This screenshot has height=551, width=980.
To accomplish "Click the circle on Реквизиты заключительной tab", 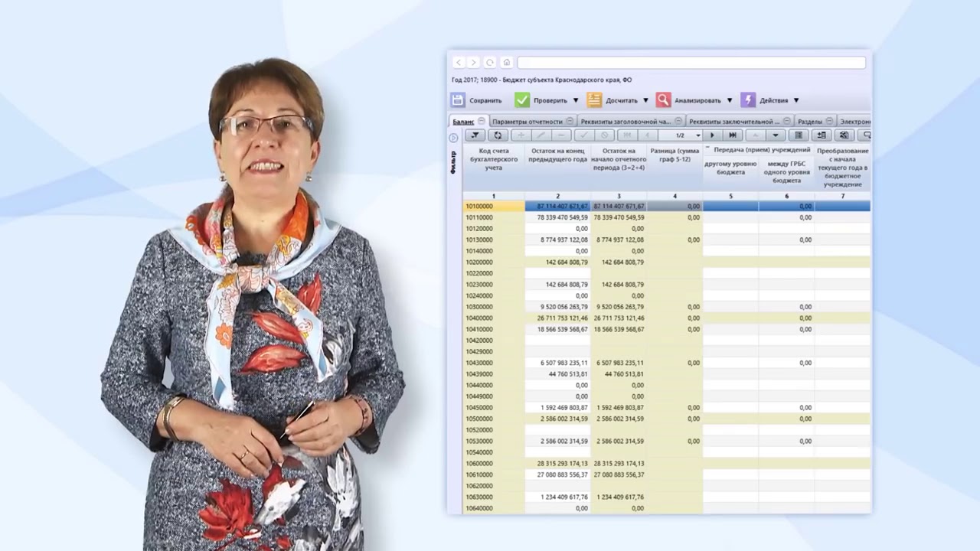I will [x=786, y=122].
